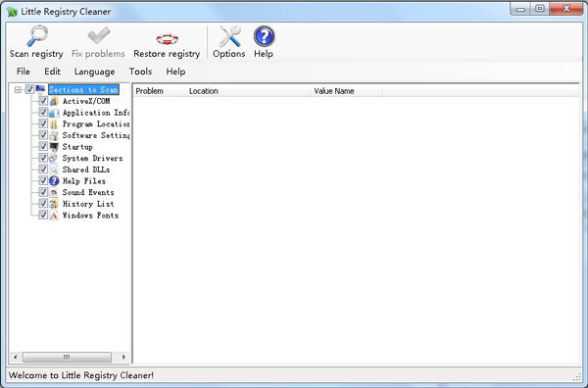The image size is (588, 388).
Task: Sort by the Value Name column header
Action: [x=347, y=91]
